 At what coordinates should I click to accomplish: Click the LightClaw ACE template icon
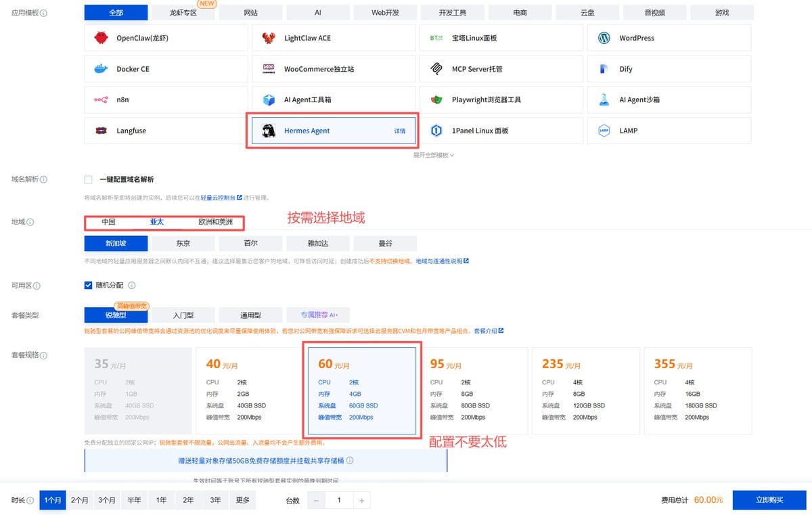(269, 38)
